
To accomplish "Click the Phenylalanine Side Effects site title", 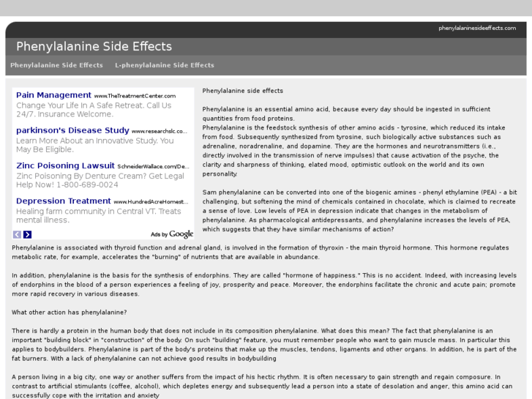I will pyautogui.click(x=94, y=47).
